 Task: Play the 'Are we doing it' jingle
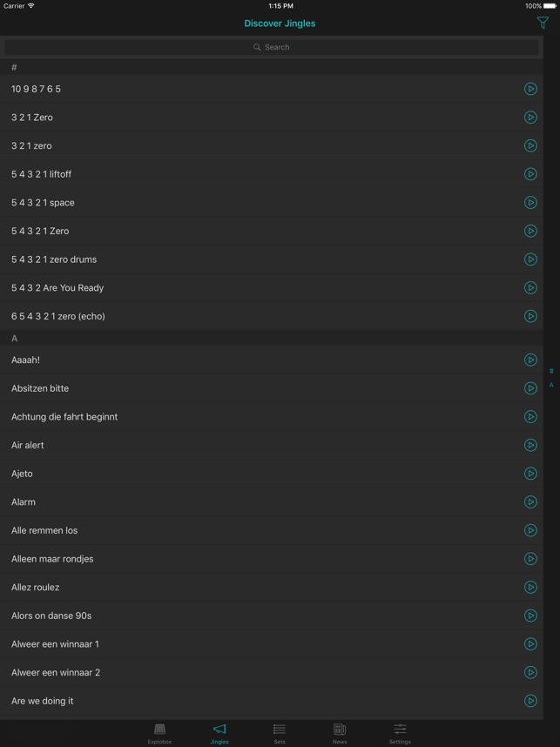click(x=530, y=701)
